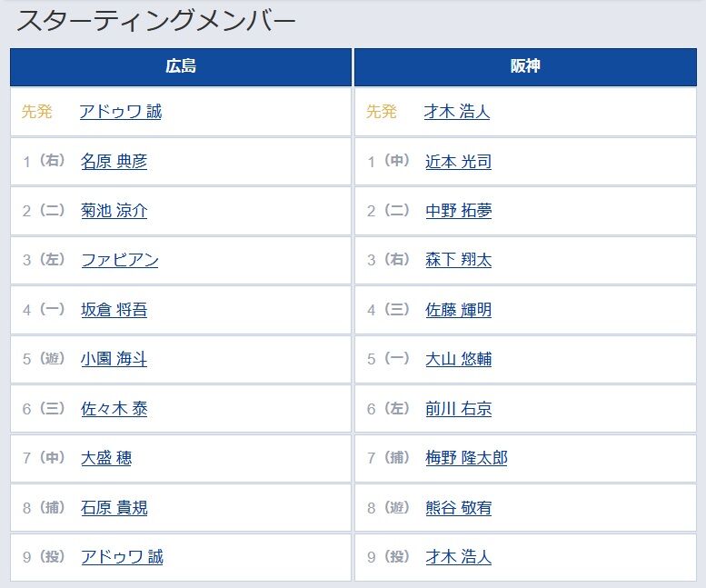Click catcher 梅野 隆太郎
Image resolution: width=706 pixels, height=588 pixels.
click(466, 458)
